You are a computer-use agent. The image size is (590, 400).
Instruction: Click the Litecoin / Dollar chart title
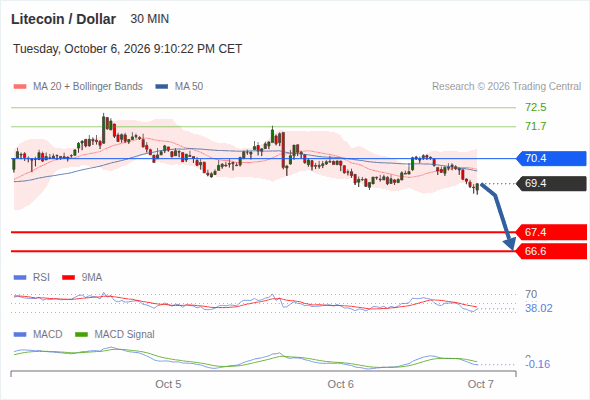click(x=63, y=19)
